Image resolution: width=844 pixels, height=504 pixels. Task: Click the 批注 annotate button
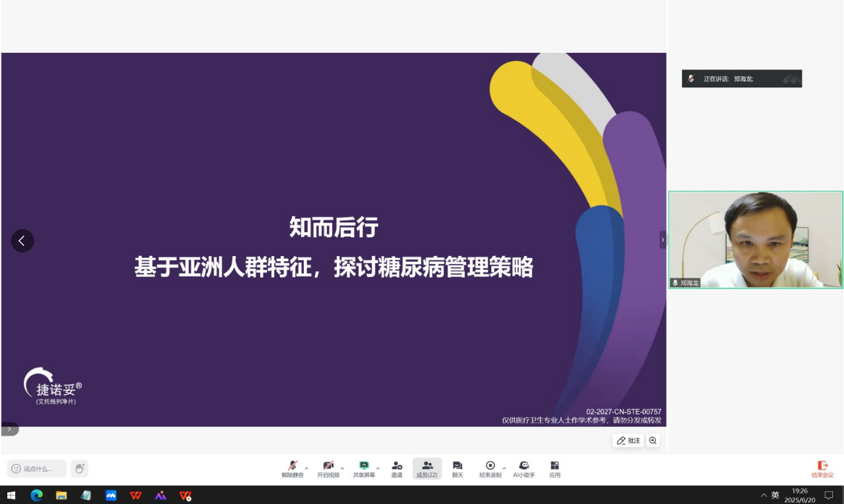click(x=628, y=441)
